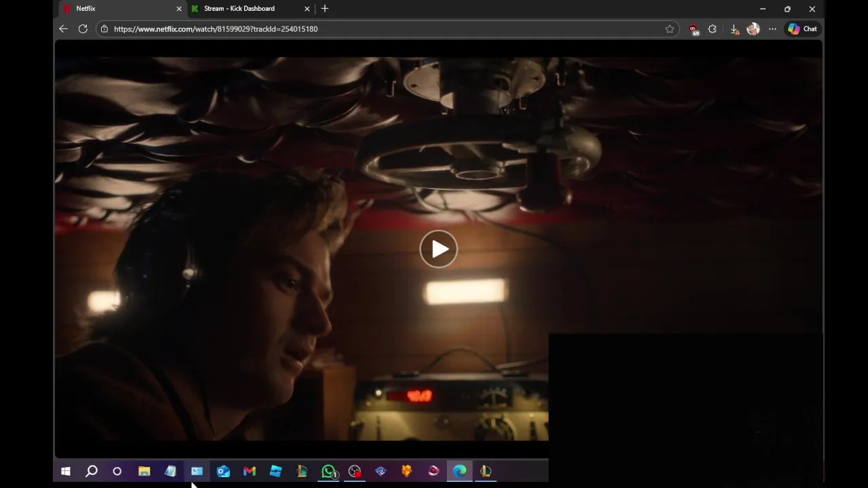868x488 pixels.
Task: Open the Extensions puzzle icon
Action: 712,29
